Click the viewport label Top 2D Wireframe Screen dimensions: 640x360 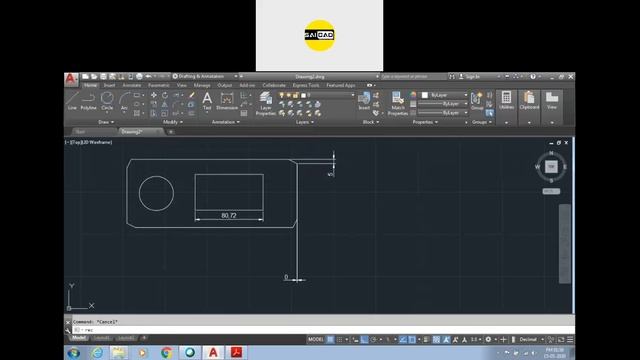[x=90, y=142]
